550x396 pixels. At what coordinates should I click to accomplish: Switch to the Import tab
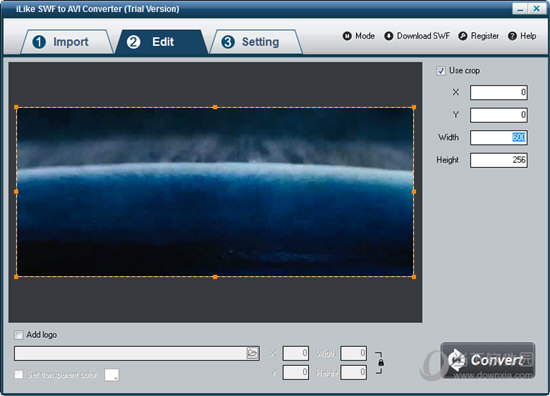(x=67, y=42)
